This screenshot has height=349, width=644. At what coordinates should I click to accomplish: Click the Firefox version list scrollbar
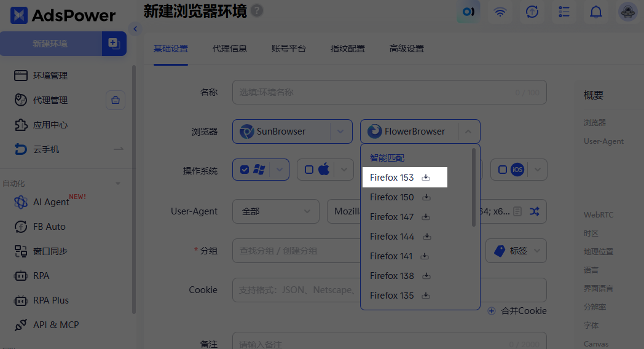[x=474, y=187]
